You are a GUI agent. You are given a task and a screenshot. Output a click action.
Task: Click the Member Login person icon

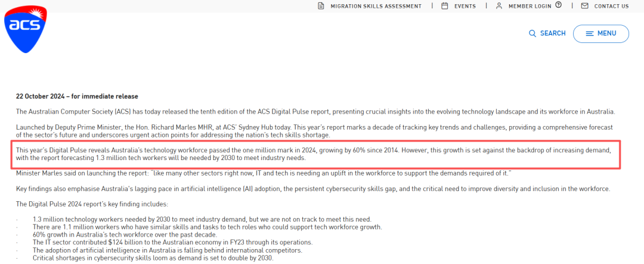[x=499, y=6]
